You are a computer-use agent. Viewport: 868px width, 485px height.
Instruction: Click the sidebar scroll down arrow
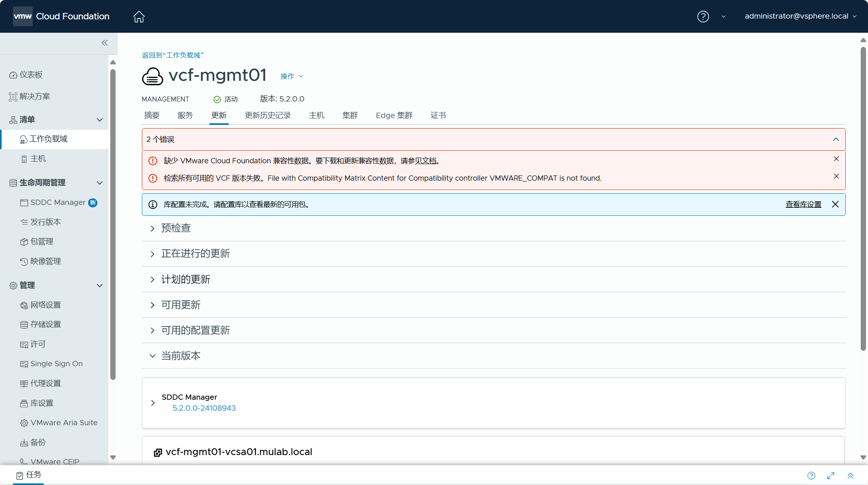(x=113, y=458)
